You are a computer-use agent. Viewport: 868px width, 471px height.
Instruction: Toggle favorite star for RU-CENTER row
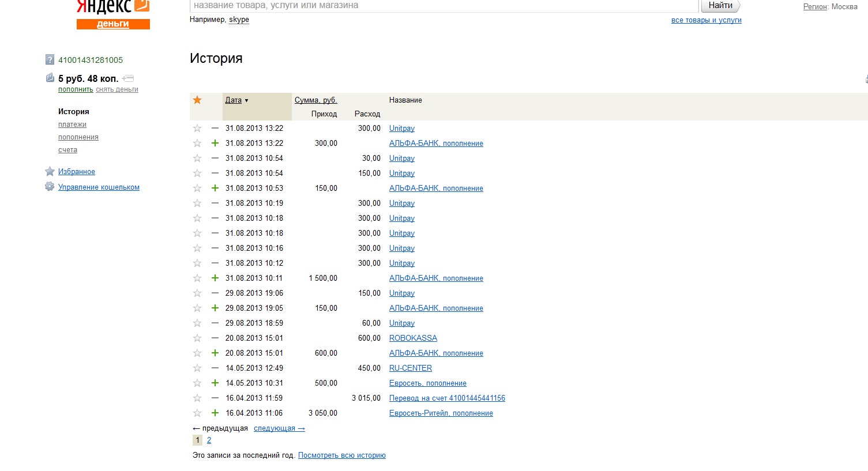[x=197, y=368]
